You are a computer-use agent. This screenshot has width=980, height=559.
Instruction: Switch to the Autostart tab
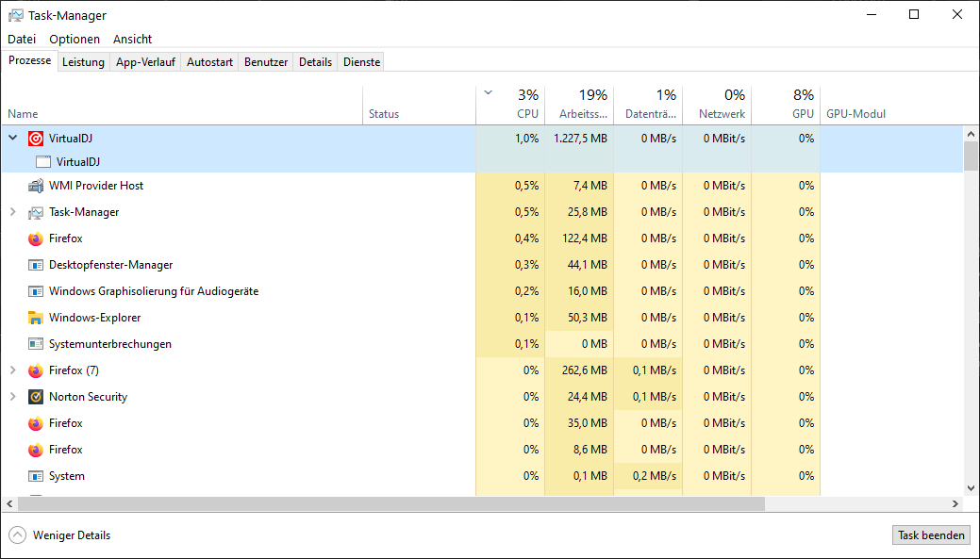point(210,62)
